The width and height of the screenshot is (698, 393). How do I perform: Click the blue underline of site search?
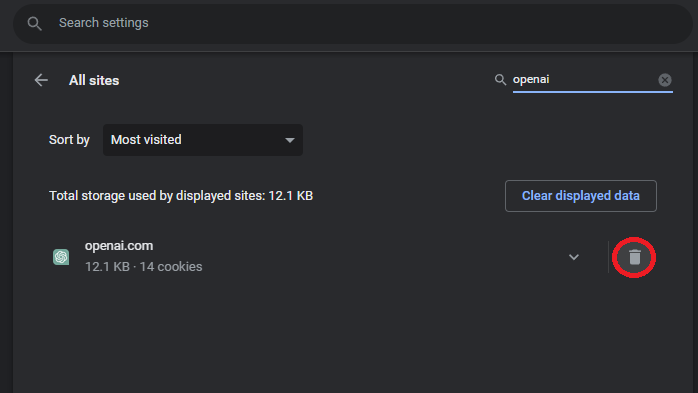(x=592, y=92)
